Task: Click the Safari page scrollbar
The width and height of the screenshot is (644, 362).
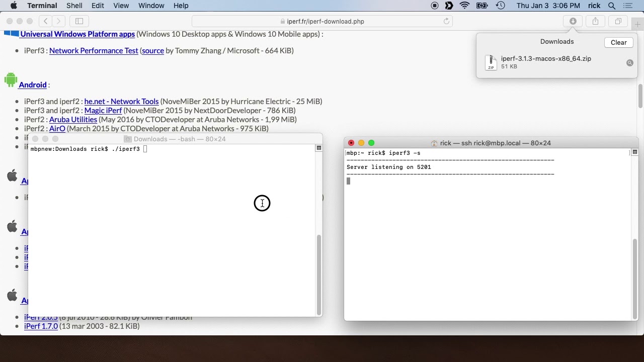Action: (640, 96)
